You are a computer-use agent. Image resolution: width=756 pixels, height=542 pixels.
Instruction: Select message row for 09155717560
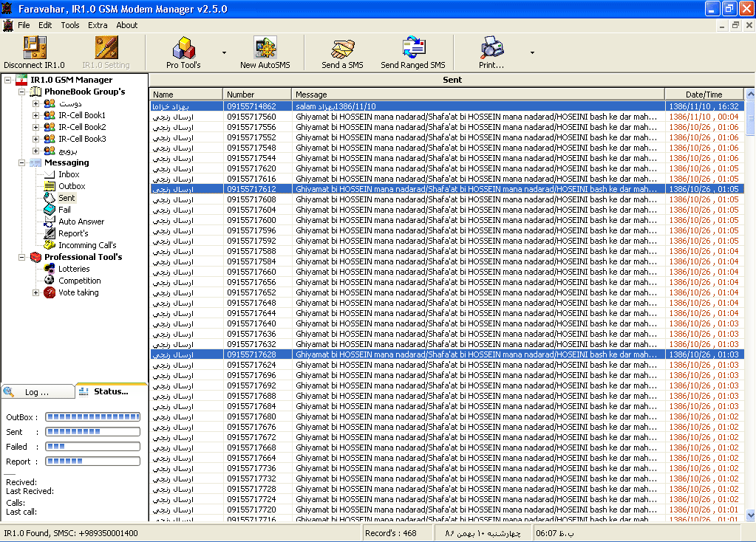pos(447,117)
